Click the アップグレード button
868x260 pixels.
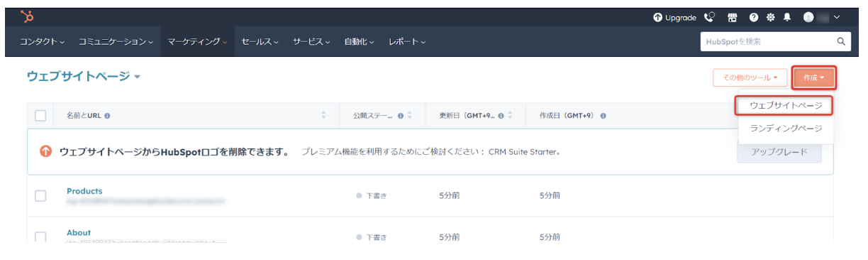click(x=779, y=152)
